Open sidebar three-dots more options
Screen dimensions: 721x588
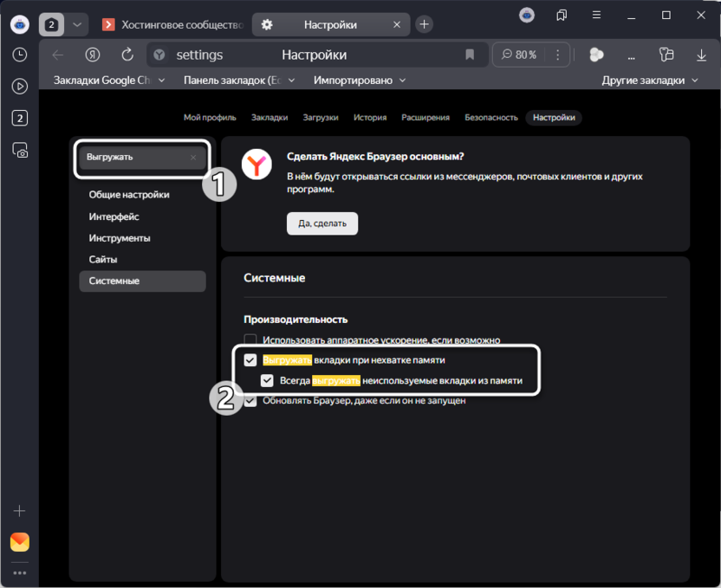pyautogui.click(x=19, y=572)
